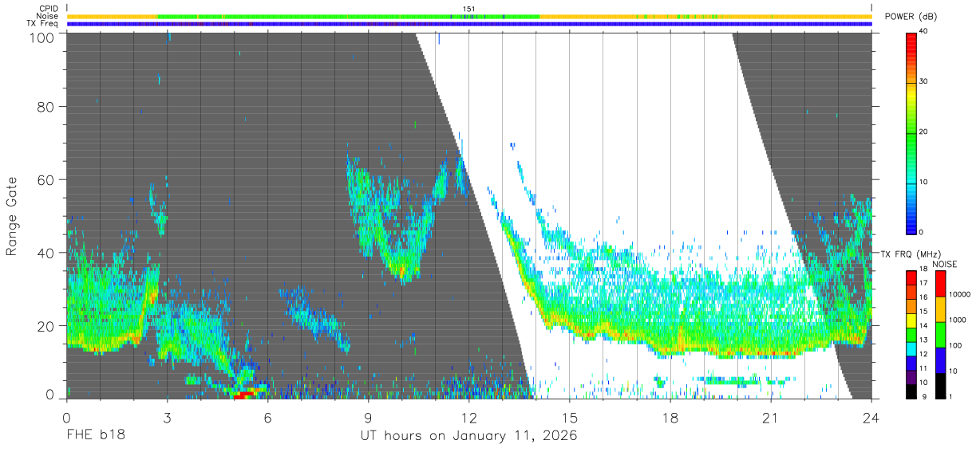Viewport: 980px width, 452px height.
Task: Click the 3 tick on the UT hours axis
Action: coord(167,417)
